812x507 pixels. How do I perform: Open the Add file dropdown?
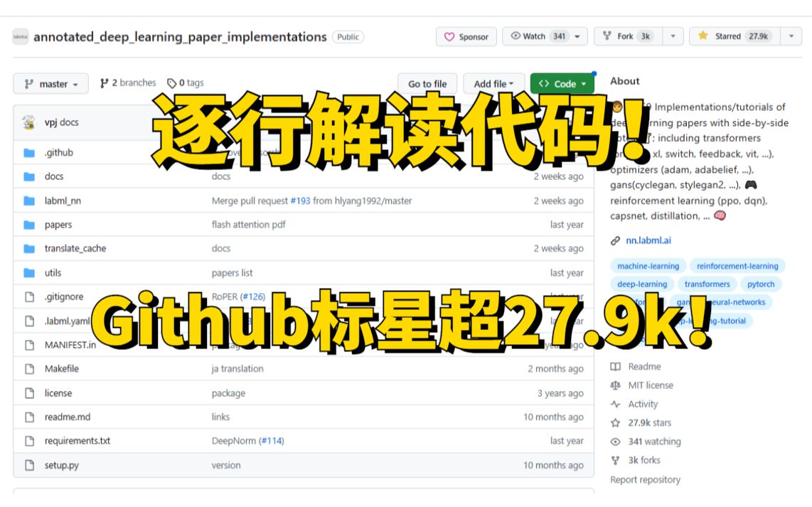coord(493,83)
